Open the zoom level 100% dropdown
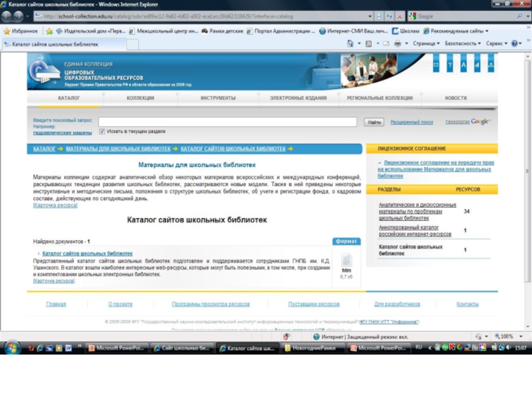The width and height of the screenshot is (532, 399). click(521, 336)
